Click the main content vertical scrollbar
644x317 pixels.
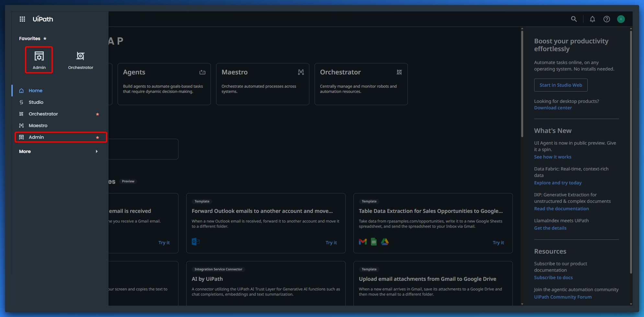522,84
